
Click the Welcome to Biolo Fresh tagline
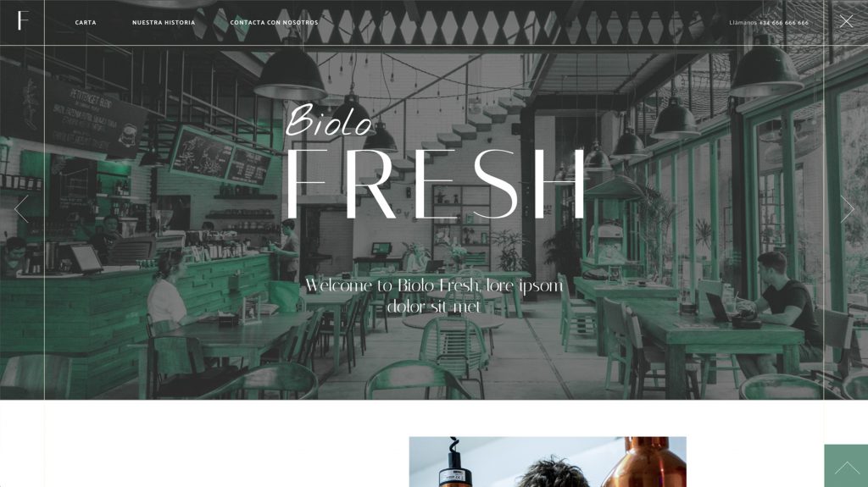434,296
